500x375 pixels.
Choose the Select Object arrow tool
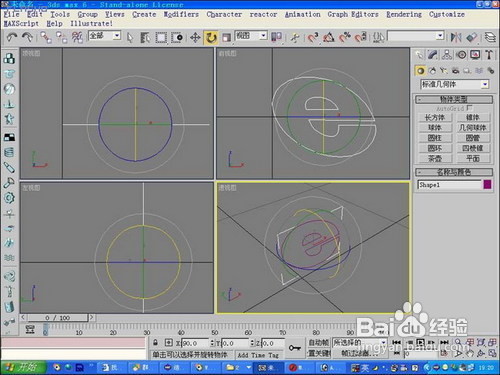130,37
